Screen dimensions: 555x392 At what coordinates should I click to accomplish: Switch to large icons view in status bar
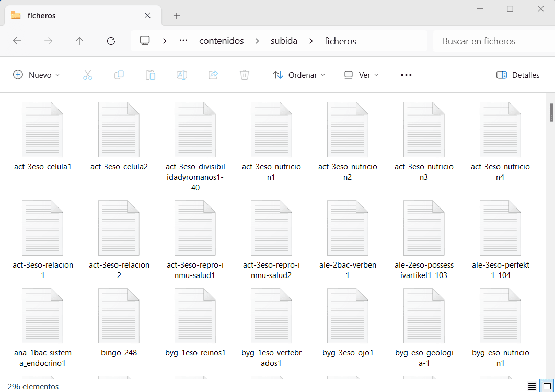coord(545,386)
